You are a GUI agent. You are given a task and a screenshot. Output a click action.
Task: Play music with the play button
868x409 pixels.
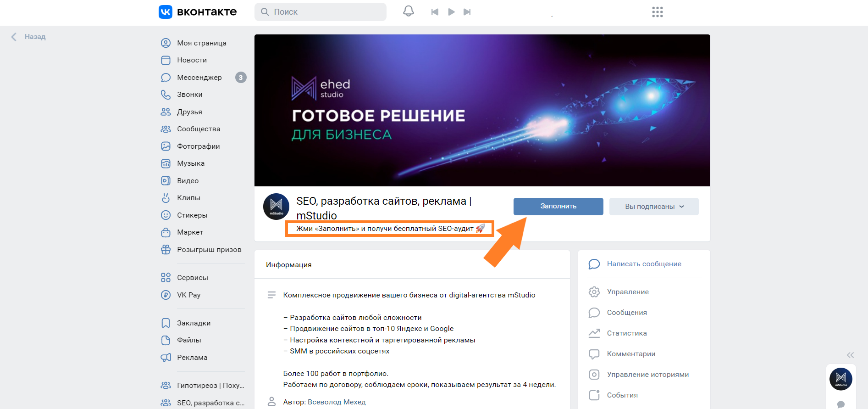(x=451, y=12)
